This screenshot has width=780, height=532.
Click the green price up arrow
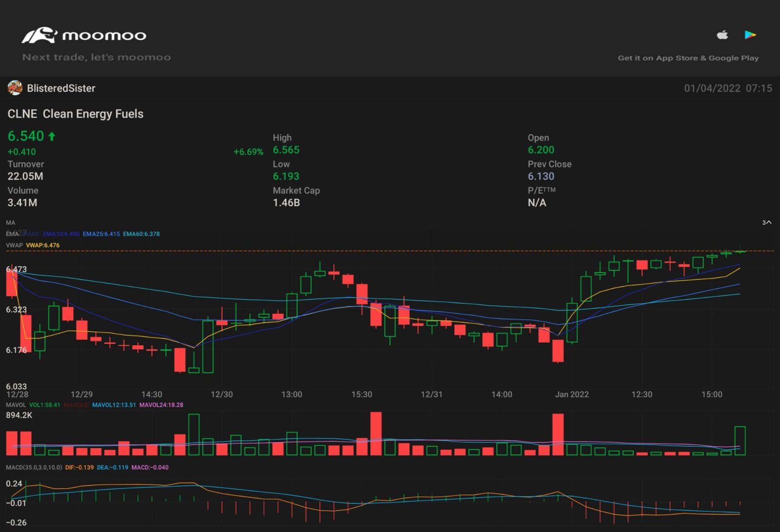click(x=52, y=137)
